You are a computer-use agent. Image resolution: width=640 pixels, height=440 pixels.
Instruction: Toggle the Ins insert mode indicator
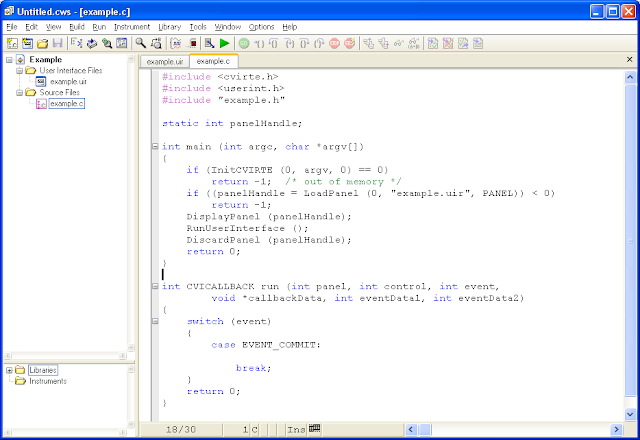pyautogui.click(x=296, y=430)
